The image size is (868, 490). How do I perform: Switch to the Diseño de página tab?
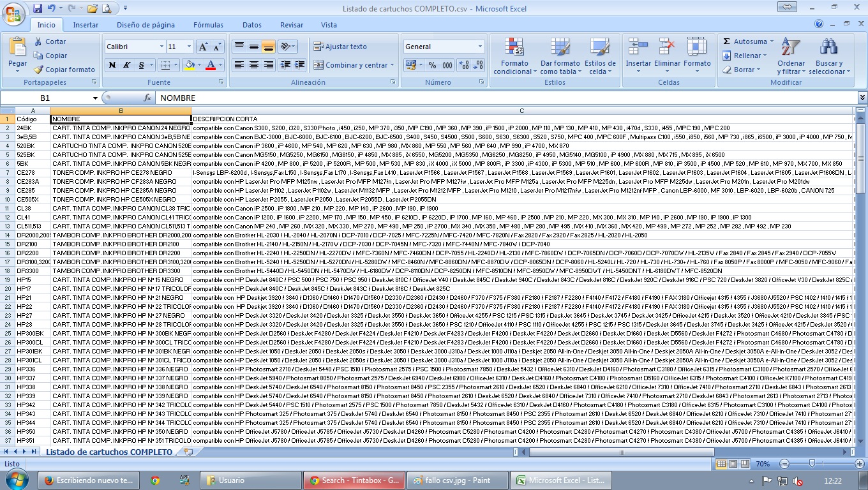click(x=146, y=25)
